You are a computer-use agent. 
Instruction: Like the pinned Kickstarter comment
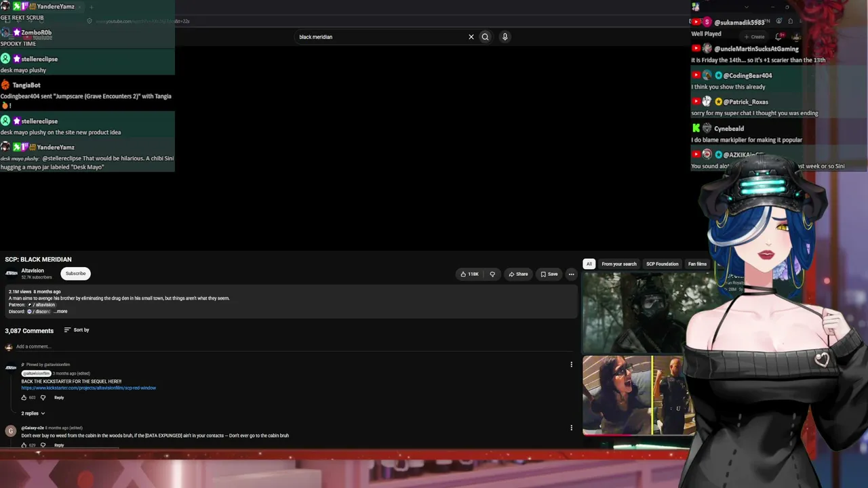point(24,398)
